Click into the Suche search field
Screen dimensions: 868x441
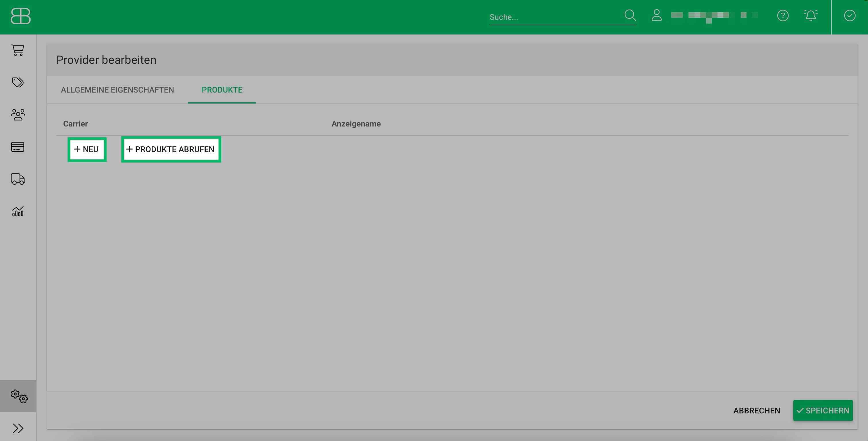[554, 17]
